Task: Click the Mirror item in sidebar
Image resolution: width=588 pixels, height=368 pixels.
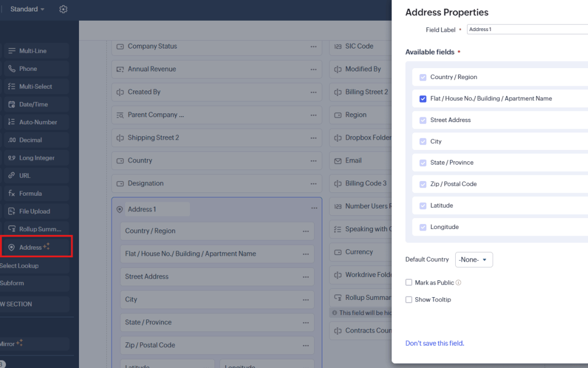Action: coord(34,343)
